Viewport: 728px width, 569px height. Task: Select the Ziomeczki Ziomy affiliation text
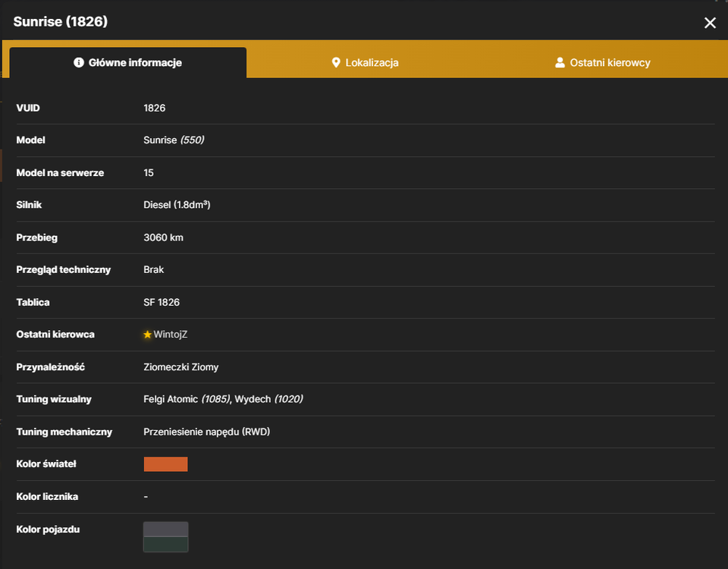click(181, 367)
